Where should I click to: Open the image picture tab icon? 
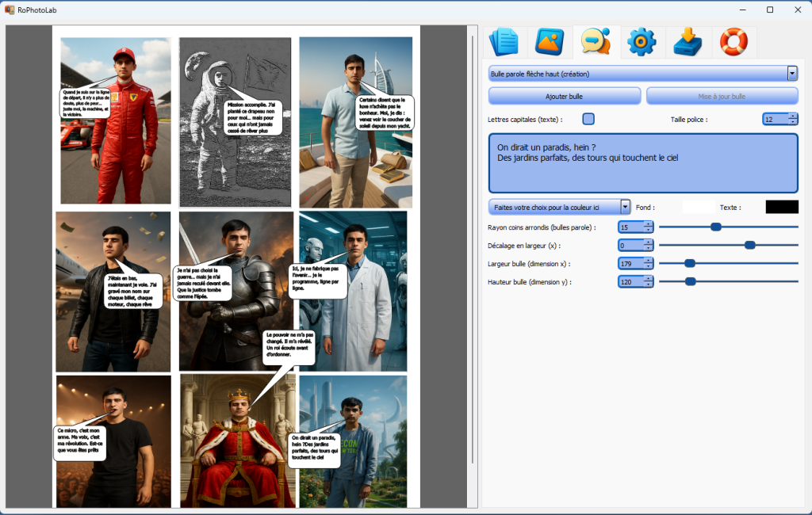click(x=549, y=42)
